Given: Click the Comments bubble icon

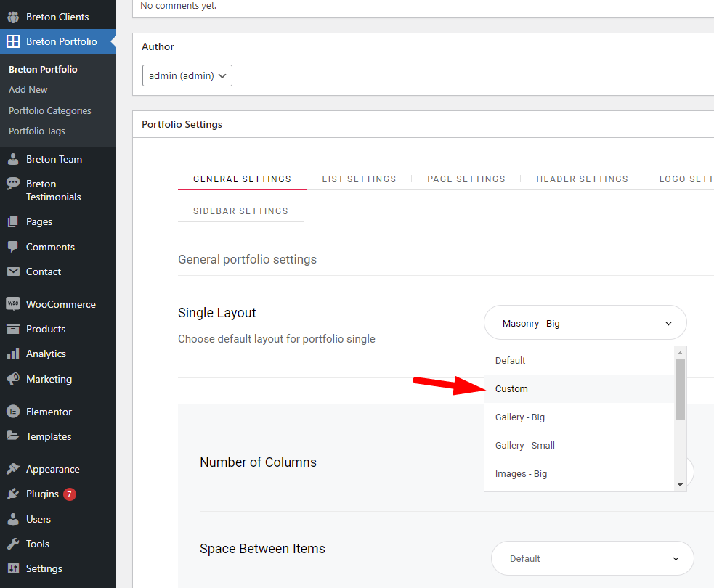Looking at the screenshot, I should pyautogui.click(x=13, y=247).
